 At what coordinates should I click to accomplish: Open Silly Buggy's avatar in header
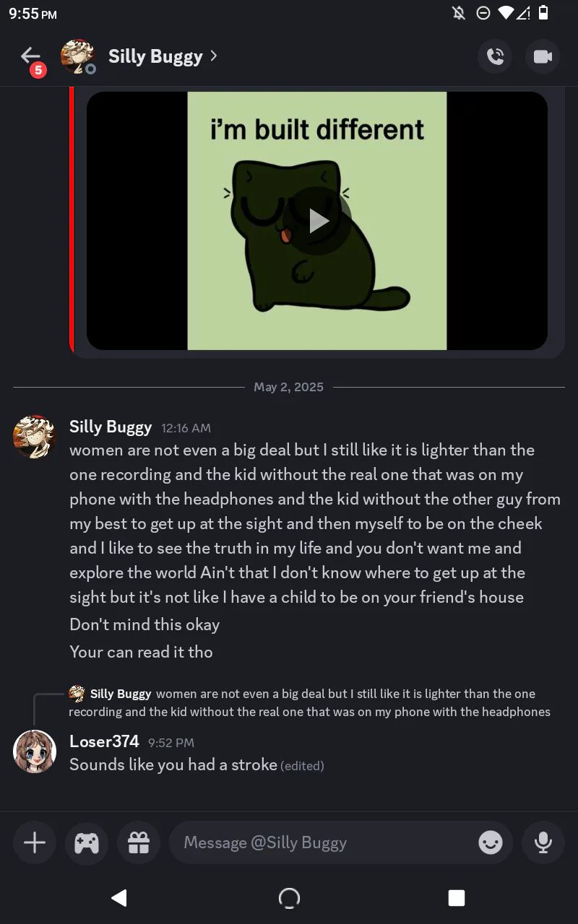(78, 56)
